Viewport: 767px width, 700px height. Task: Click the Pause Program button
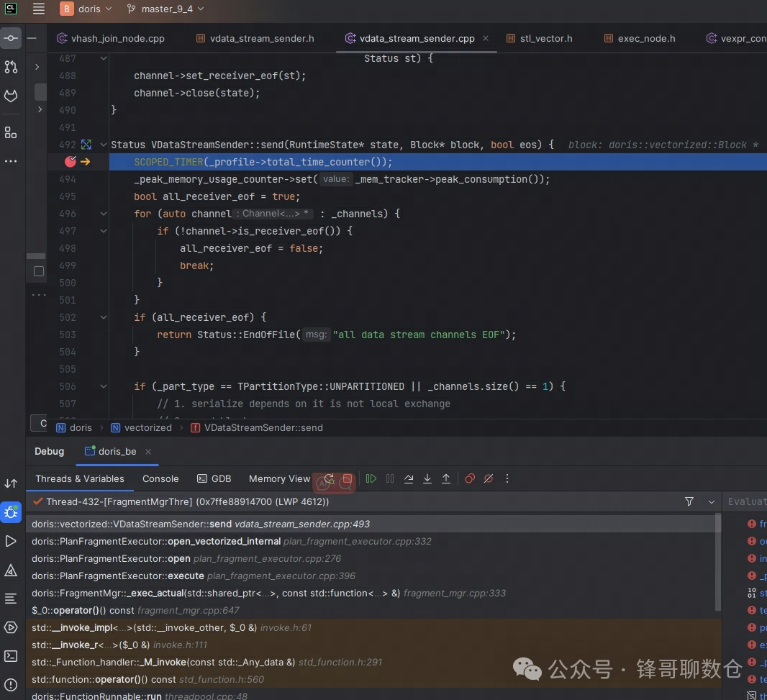point(390,478)
